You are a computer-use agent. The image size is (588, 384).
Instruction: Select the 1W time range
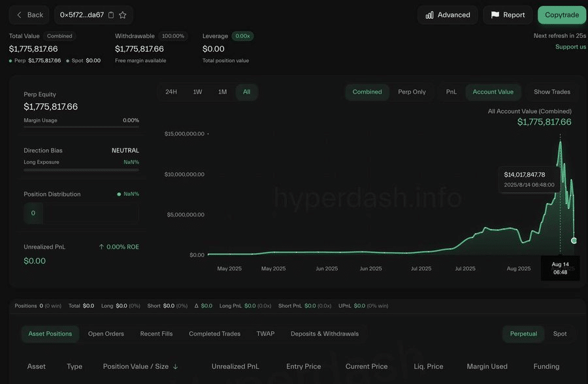tap(197, 92)
